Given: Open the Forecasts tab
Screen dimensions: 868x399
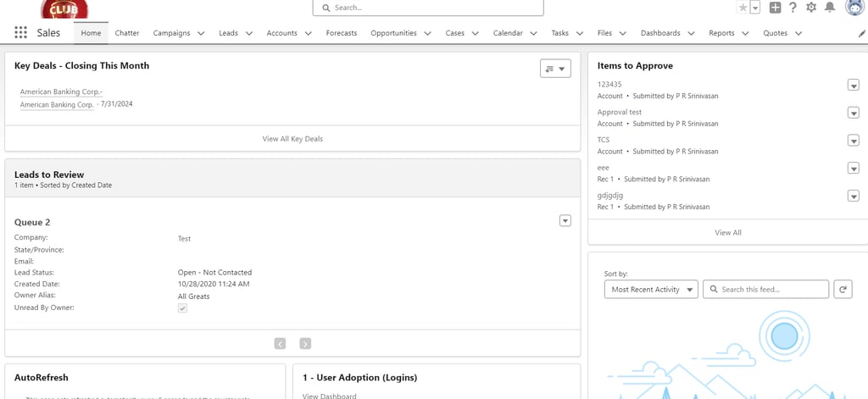Looking at the screenshot, I should coord(342,33).
